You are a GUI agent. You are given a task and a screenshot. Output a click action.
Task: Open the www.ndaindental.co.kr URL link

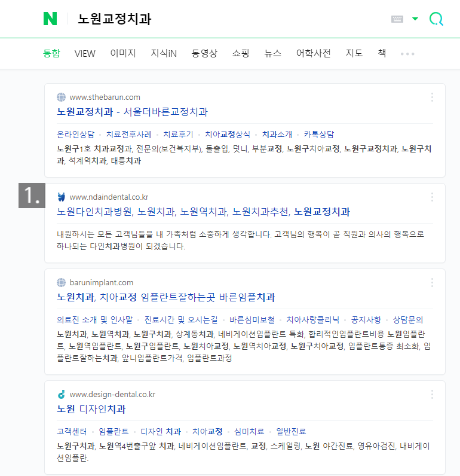coord(109,197)
